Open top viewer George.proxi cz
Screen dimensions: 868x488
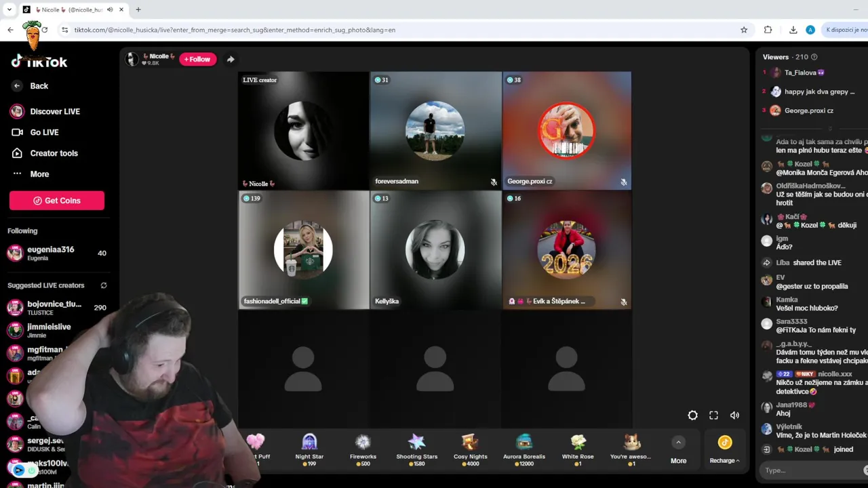pos(808,110)
